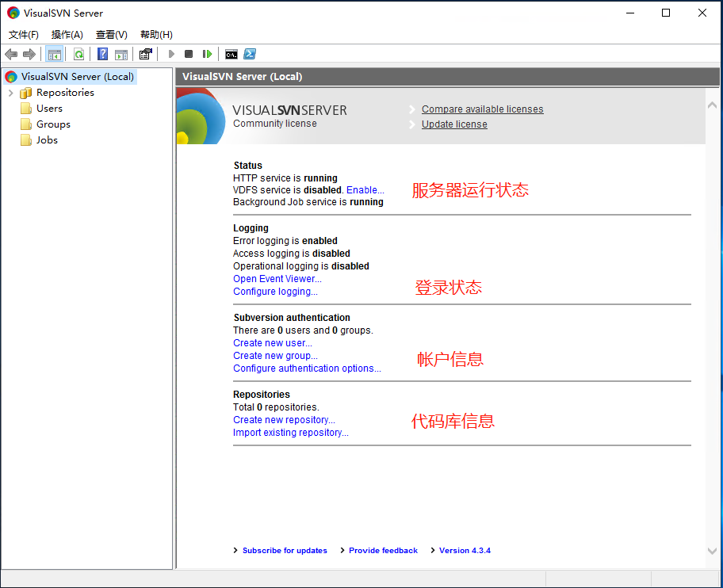This screenshot has height=588, width=723.
Task: Click Create new repository link
Action: (284, 420)
